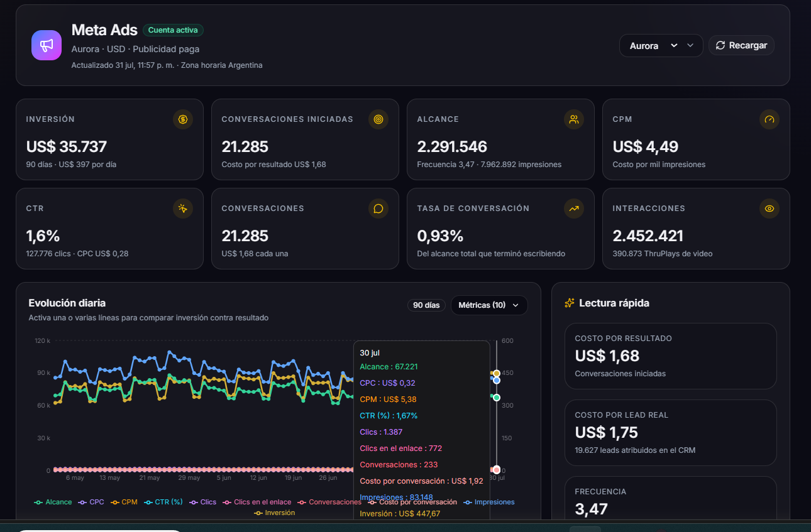The height and width of the screenshot is (532, 811).
Task: Click the chat bubble icon in Conversaciones card
Action: [x=378, y=209]
